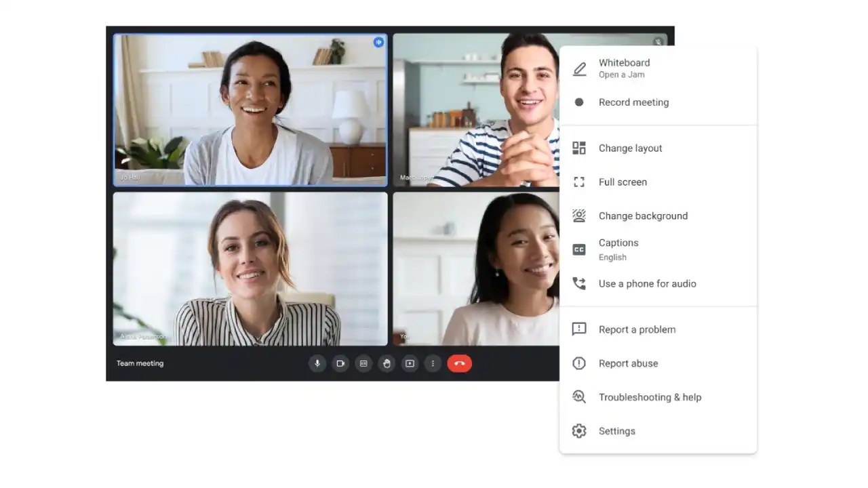Click the Settings gear icon
This screenshot has height=488, width=868.
[x=579, y=430]
